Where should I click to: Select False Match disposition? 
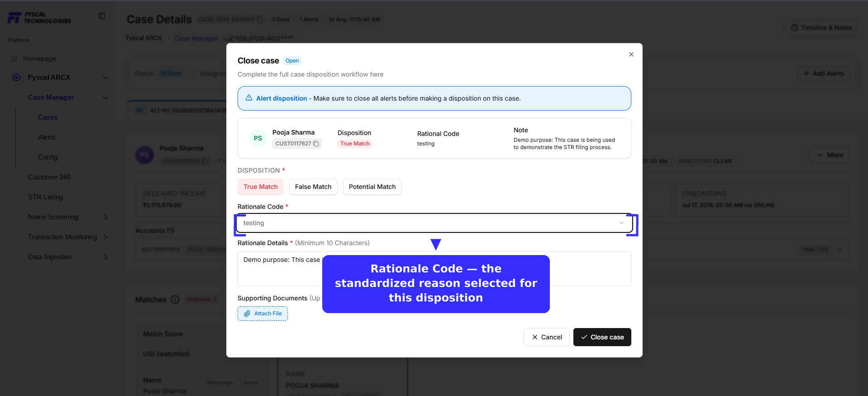(313, 187)
